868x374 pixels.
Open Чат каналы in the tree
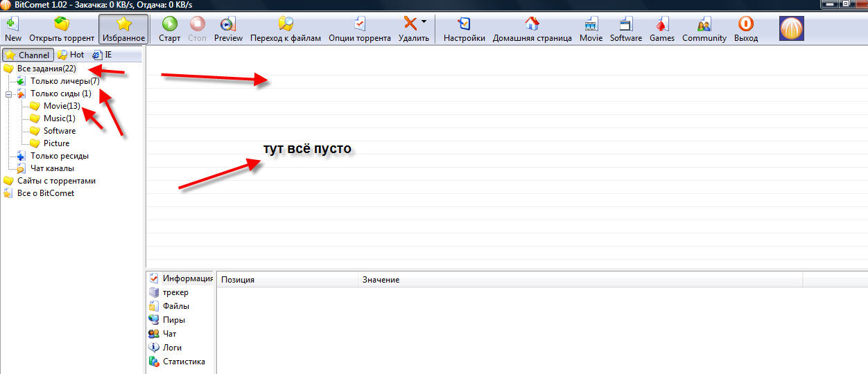[52, 168]
